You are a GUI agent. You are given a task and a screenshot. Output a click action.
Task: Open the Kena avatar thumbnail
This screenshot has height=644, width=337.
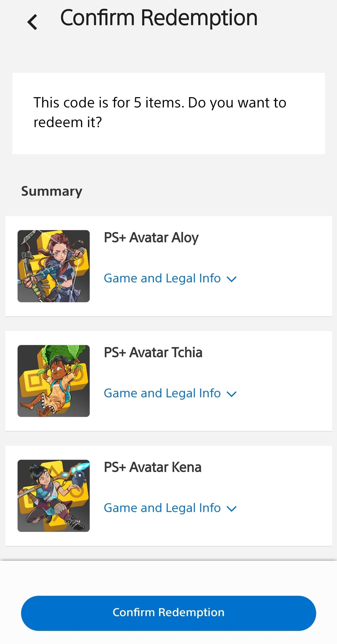coord(53,496)
